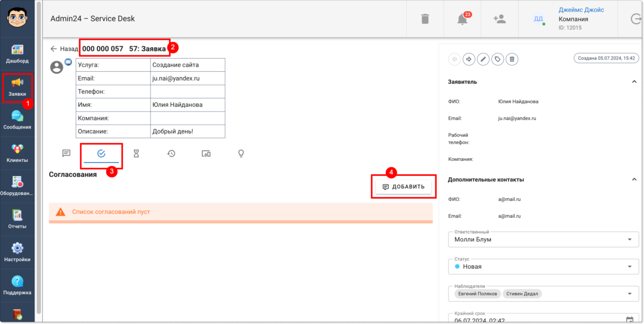This screenshot has height=324, width=644.
Task: Click the forward arrow in ticket toolbar
Action: [x=469, y=59]
